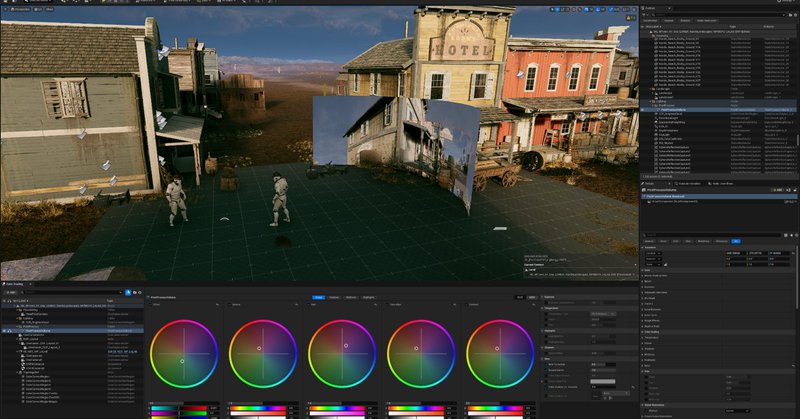Click the folder icon beside Color Grading search

(x=135, y=292)
